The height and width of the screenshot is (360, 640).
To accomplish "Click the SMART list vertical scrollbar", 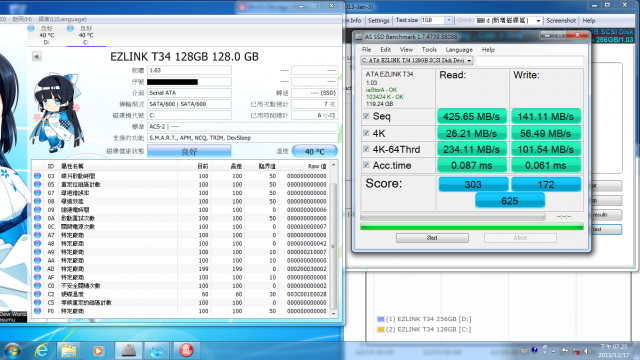I will (333, 245).
